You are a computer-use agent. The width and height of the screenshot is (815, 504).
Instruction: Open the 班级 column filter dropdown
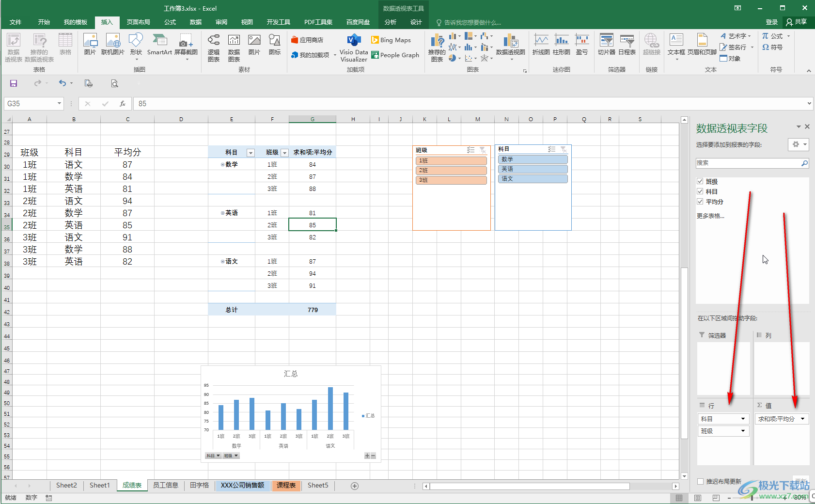click(x=284, y=153)
